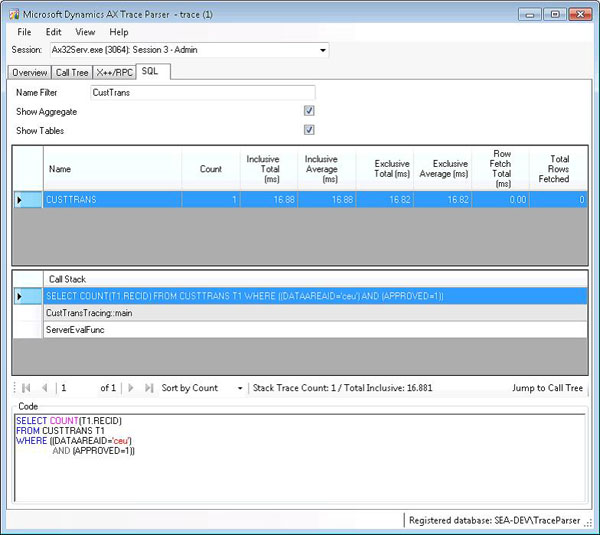Go to last page navigation arrow
This screenshot has width=600, height=535.
click(148, 388)
